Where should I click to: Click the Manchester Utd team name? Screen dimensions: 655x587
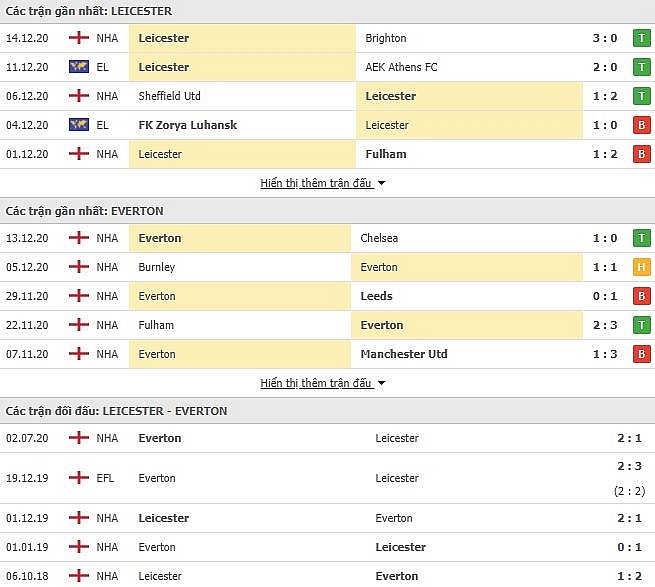pos(404,354)
